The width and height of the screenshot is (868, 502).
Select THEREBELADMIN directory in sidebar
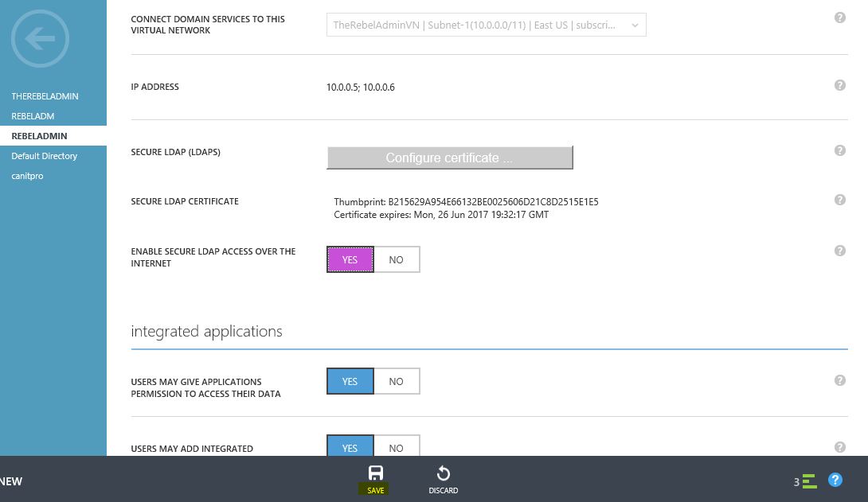[45, 96]
